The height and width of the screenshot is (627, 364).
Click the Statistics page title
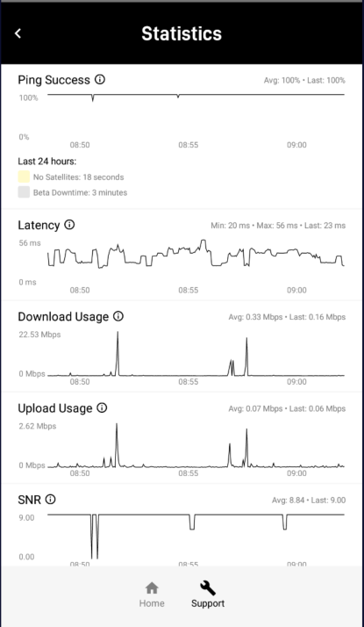click(x=182, y=33)
